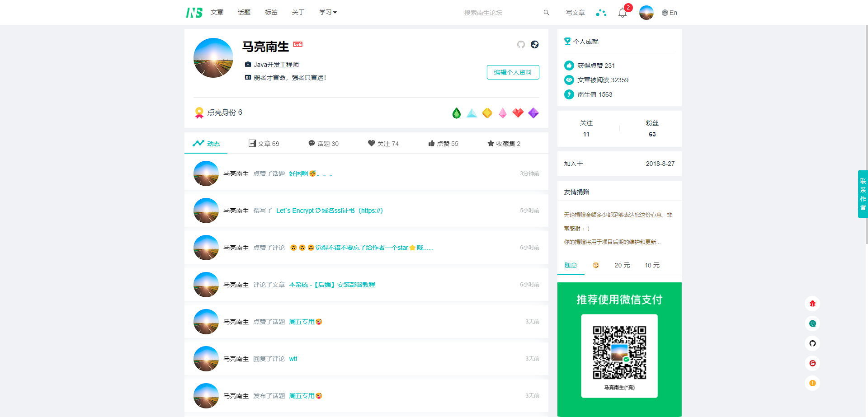Expand the 联系作者 side panel
The height and width of the screenshot is (417, 868).
[x=863, y=194]
